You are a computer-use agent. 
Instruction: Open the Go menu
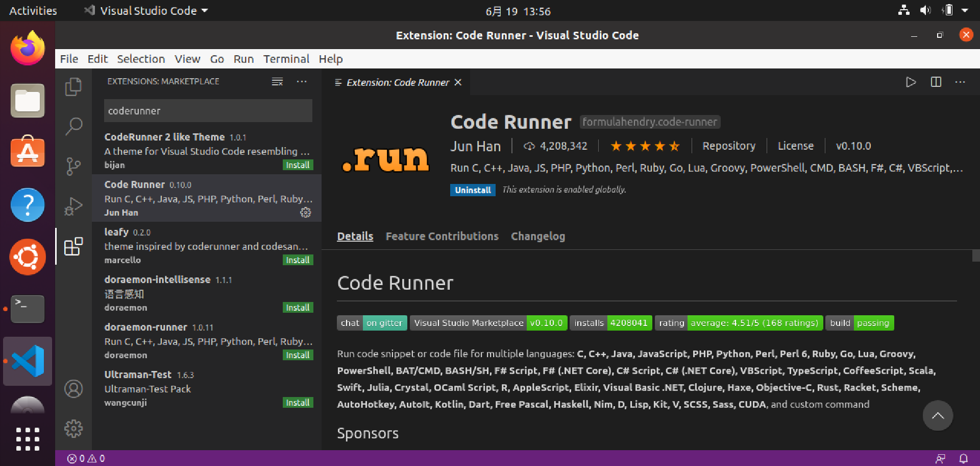tap(217, 59)
